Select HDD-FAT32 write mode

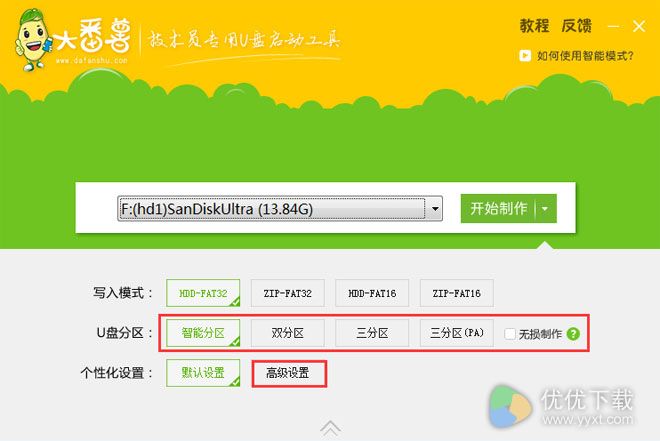[203, 293]
